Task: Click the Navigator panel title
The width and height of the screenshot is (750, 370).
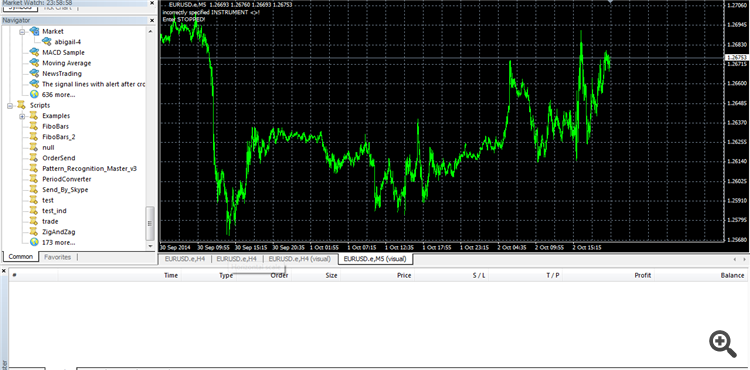Action: (x=16, y=21)
